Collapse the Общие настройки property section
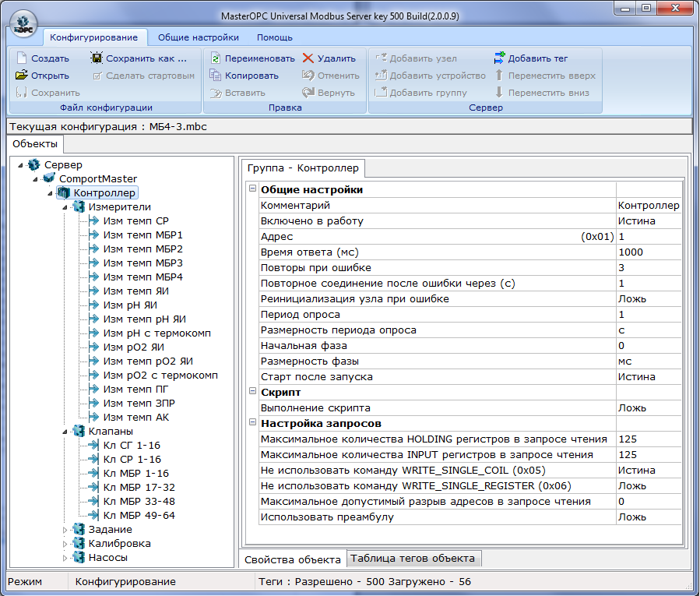 click(x=252, y=189)
